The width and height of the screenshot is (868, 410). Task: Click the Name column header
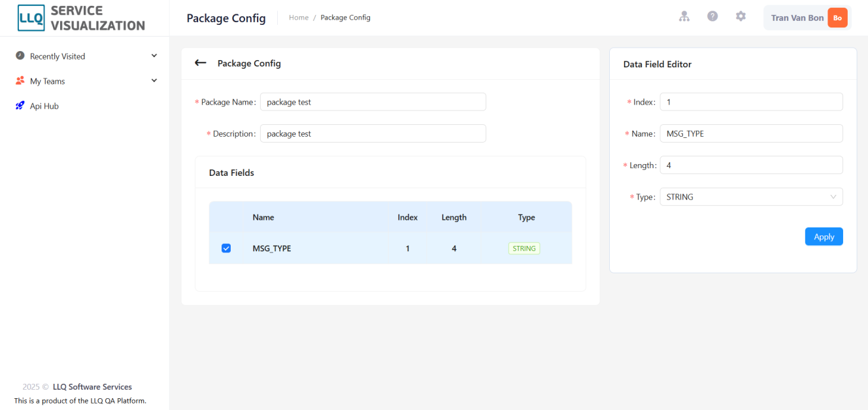pos(263,217)
